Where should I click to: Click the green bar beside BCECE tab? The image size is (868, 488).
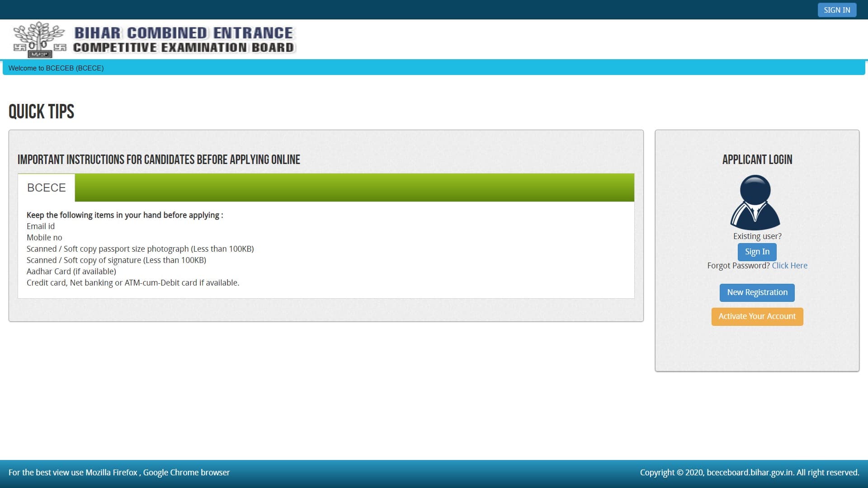coord(354,188)
